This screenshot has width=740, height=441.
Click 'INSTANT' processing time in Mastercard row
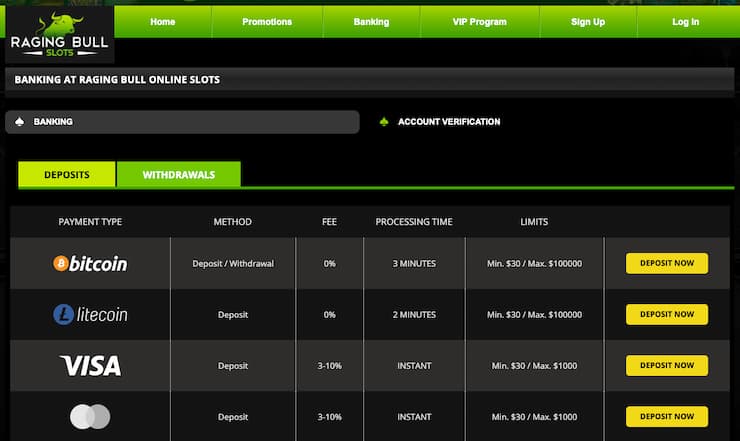point(414,417)
